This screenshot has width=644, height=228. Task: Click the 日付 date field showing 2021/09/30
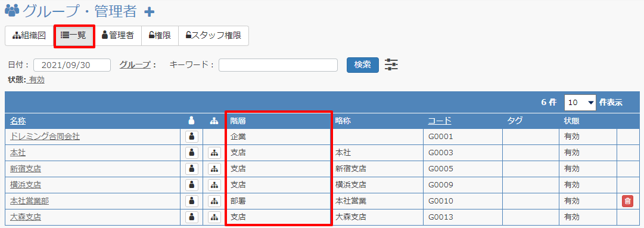pos(72,65)
